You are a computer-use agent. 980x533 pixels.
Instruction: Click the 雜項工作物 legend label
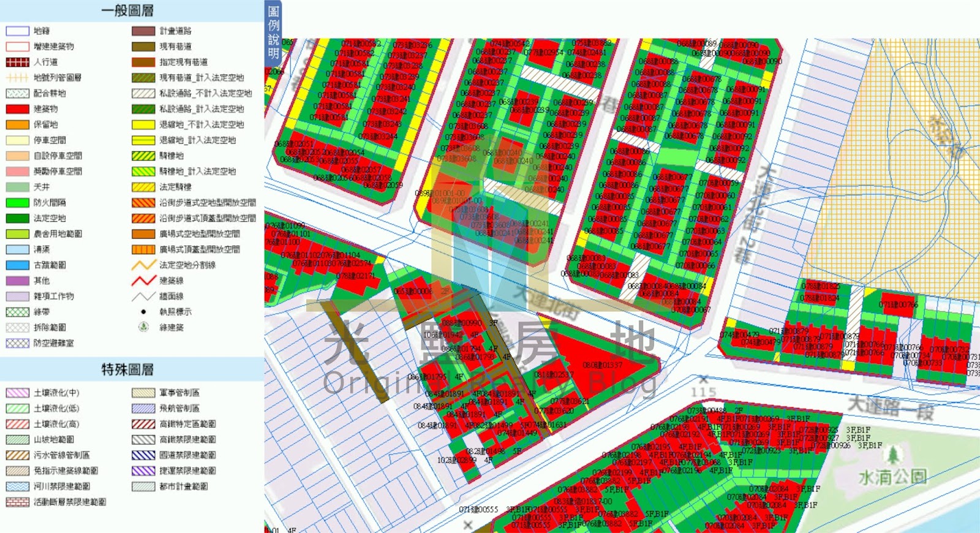(x=54, y=297)
